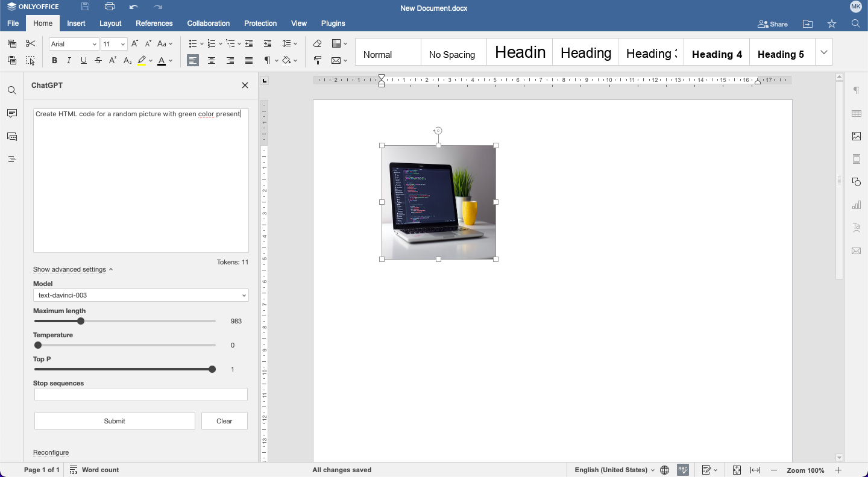Click the Clear style eraser icon
This screenshot has width=868, height=477.
point(318,43)
